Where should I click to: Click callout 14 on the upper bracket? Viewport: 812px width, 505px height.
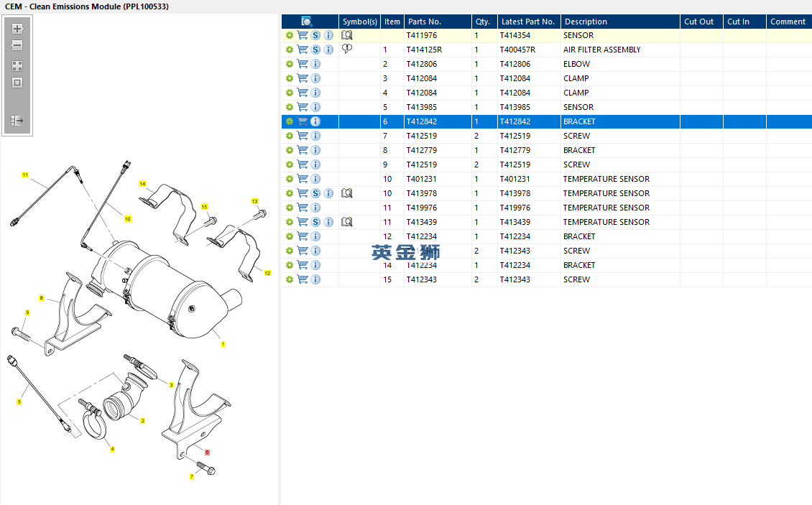coord(142,183)
